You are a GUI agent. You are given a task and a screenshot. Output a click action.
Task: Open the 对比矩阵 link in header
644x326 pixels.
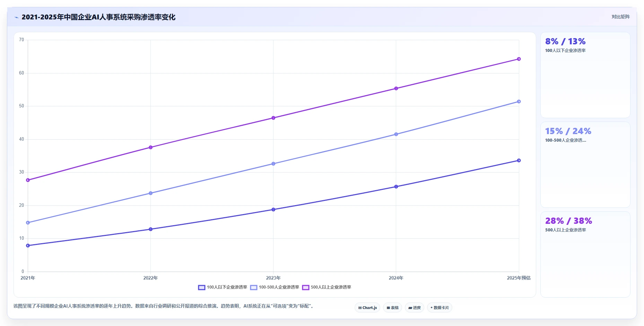click(620, 17)
